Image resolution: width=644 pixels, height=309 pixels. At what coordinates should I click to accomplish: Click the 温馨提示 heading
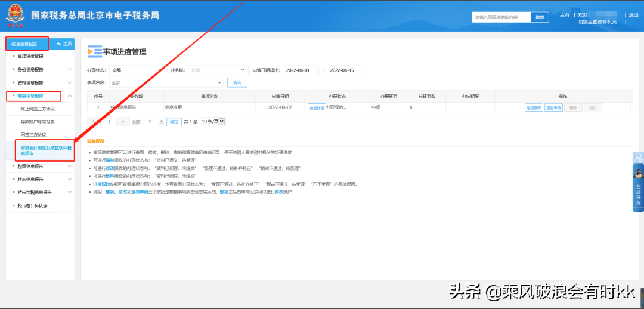coord(95,141)
